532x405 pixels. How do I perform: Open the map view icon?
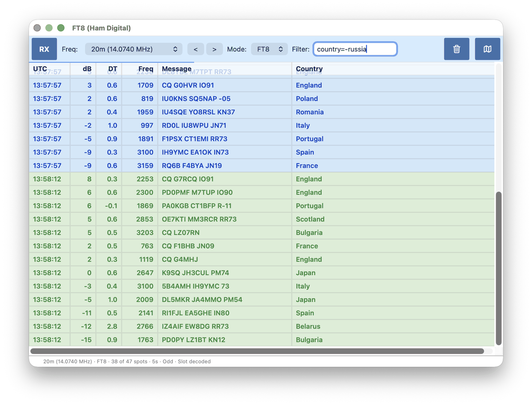pyautogui.click(x=487, y=49)
